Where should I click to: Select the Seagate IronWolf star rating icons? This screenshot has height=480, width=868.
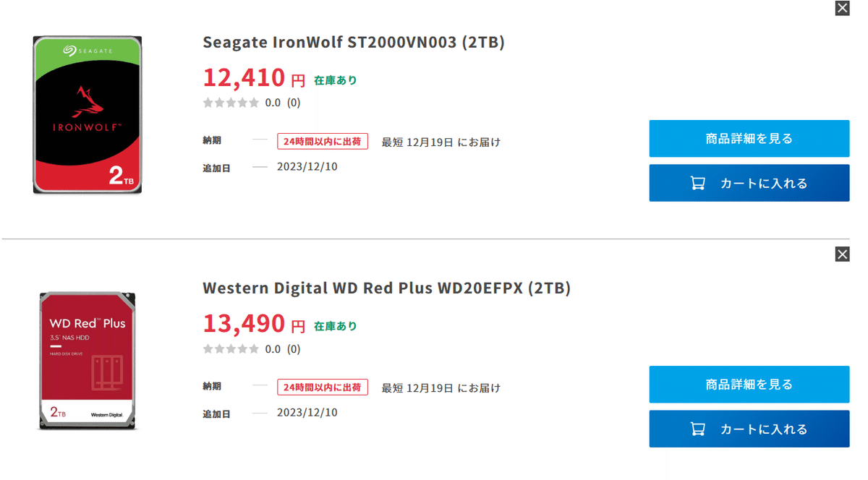pos(231,103)
